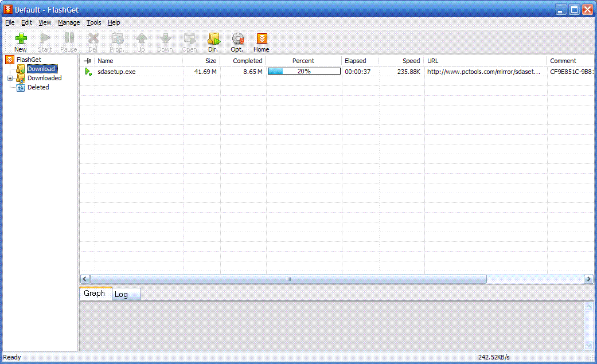597x364 pixels.
Task: Click the 235.88K speed value
Action: (x=409, y=72)
